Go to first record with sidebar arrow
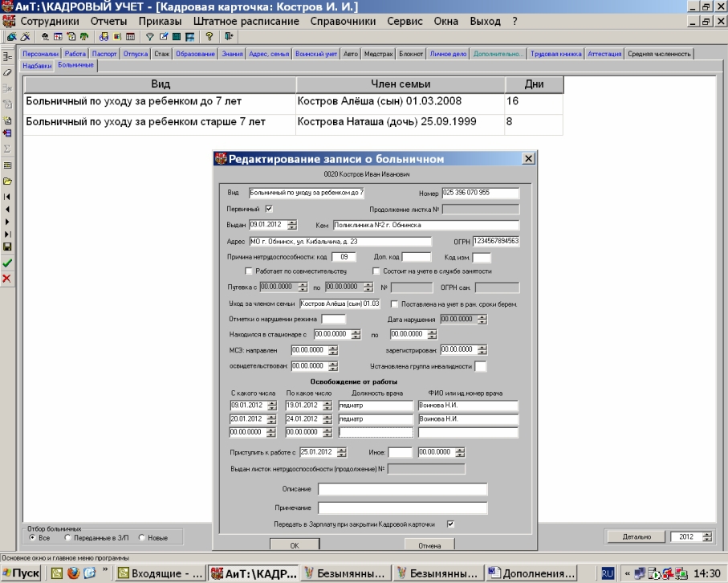 7,197
